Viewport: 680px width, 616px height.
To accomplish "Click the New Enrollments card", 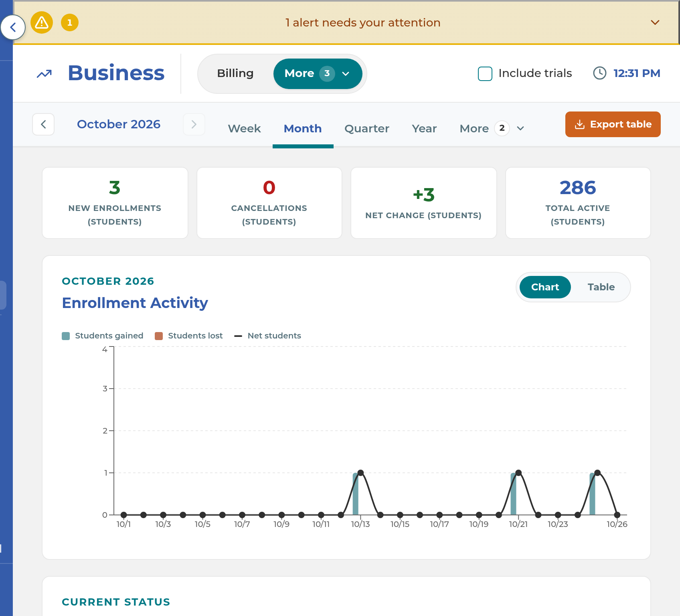I will click(x=115, y=203).
